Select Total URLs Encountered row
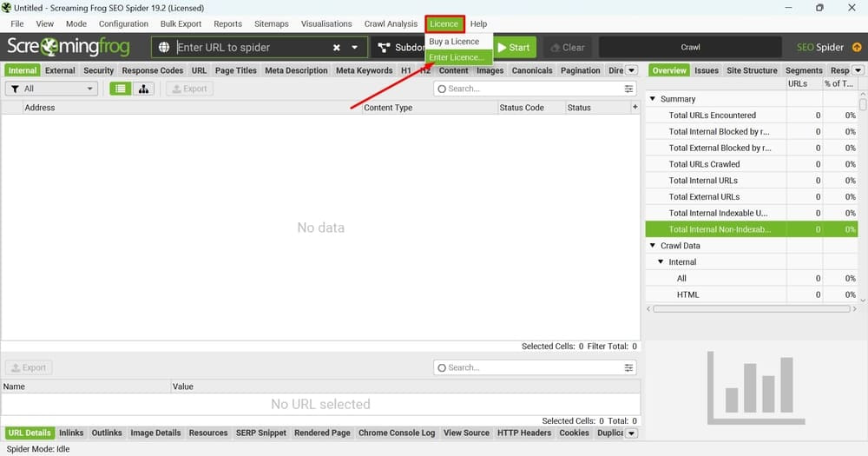This screenshot has height=456, width=868. point(752,116)
